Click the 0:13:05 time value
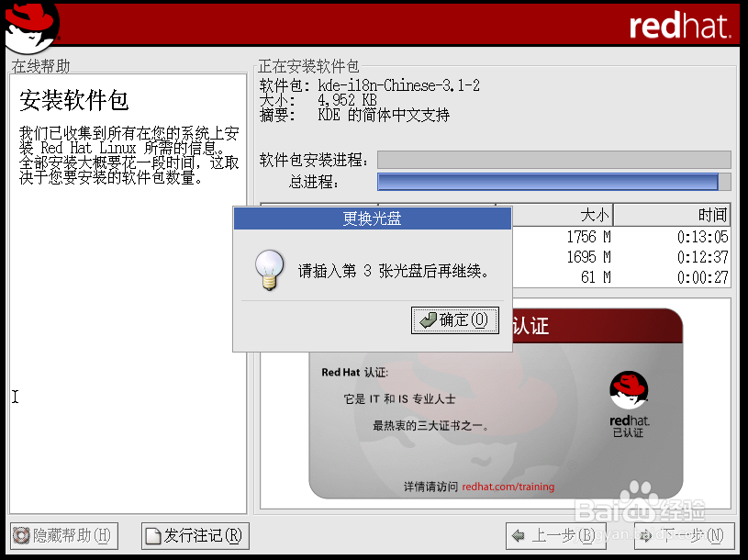This screenshot has height=560, width=748. pyautogui.click(x=703, y=237)
